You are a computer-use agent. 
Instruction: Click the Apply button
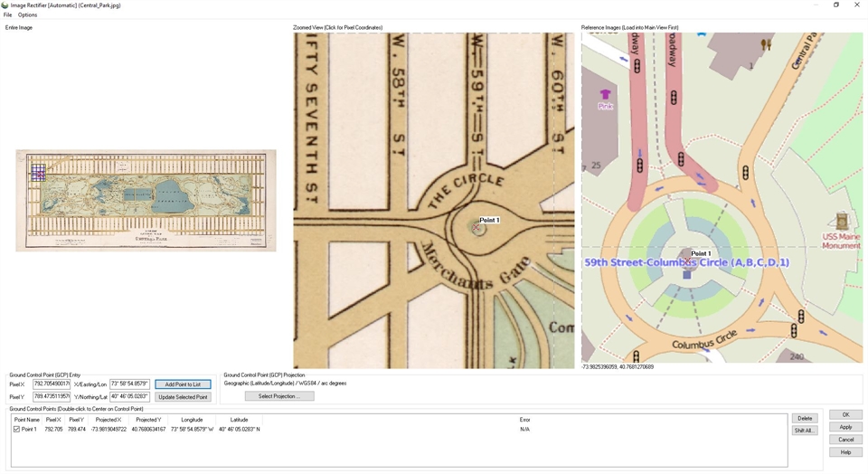pyautogui.click(x=845, y=427)
